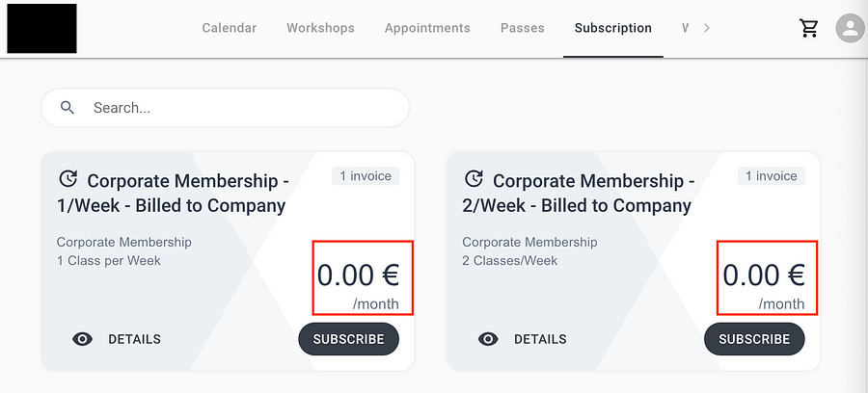Select the Subscription tab
This screenshot has width=868, height=393.
click(613, 28)
